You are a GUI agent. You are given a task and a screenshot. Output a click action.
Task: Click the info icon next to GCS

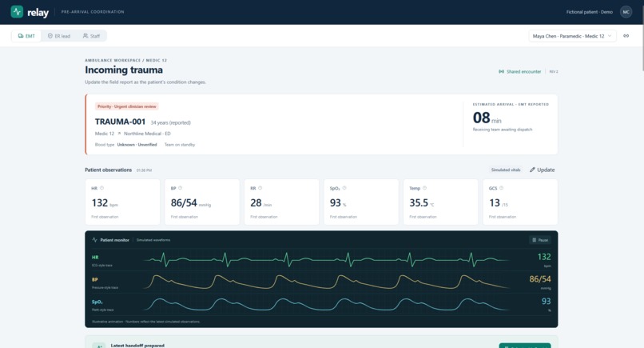point(502,188)
